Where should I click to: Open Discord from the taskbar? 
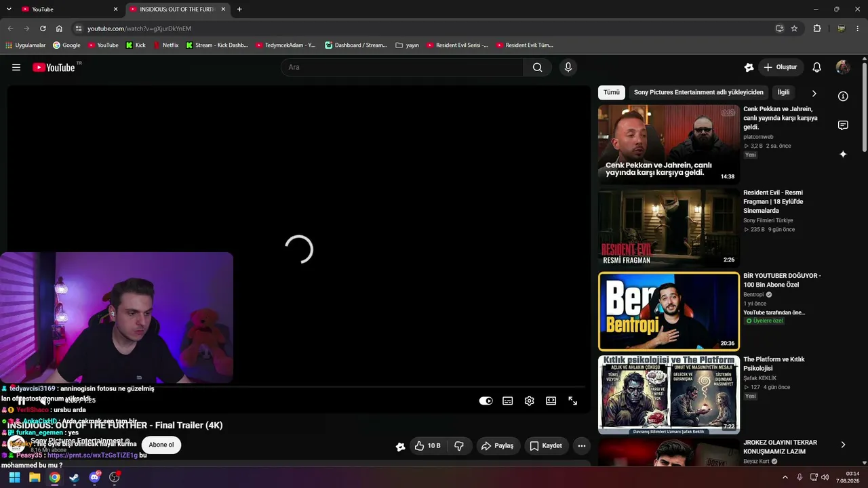pos(94,477)
